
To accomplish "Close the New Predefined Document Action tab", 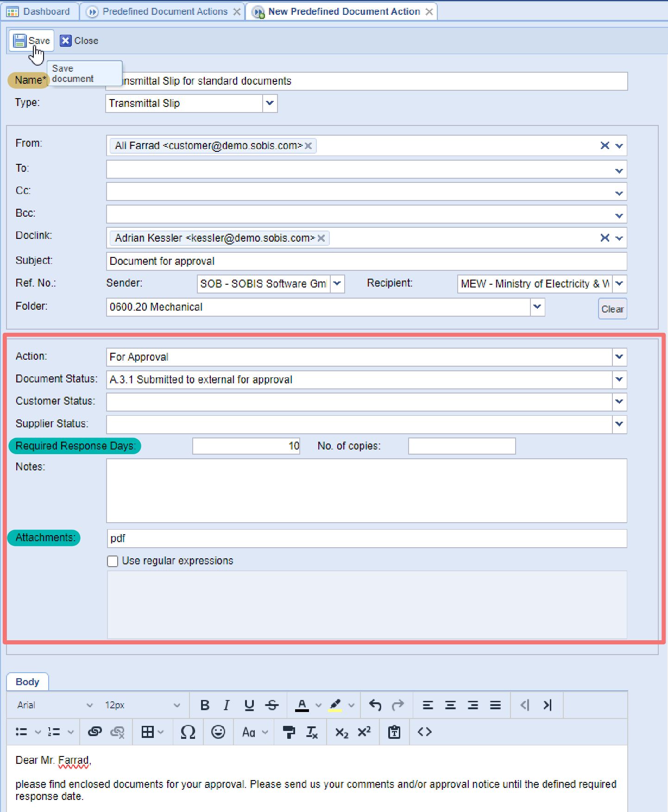I will (x=429, y=12).
